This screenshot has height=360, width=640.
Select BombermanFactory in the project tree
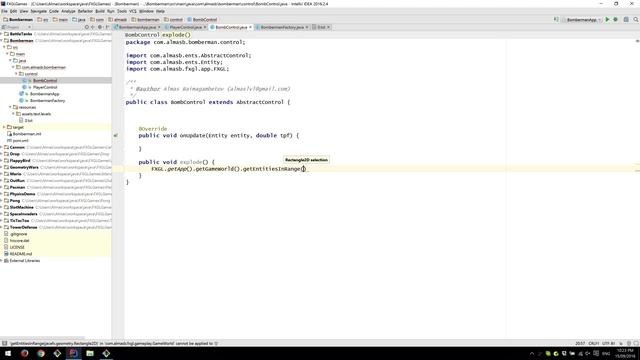pyautogui.click(x=47, y=100)
